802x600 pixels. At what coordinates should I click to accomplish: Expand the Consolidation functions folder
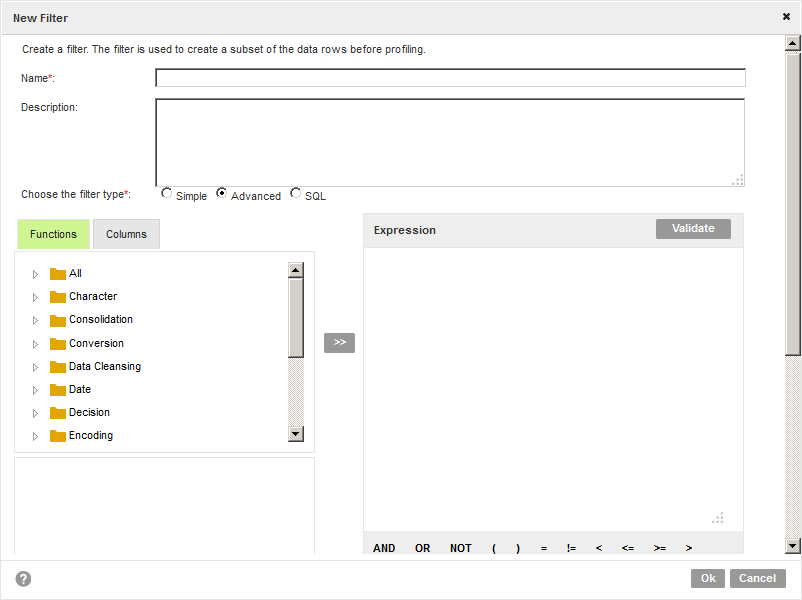click(x=35, y=320)
